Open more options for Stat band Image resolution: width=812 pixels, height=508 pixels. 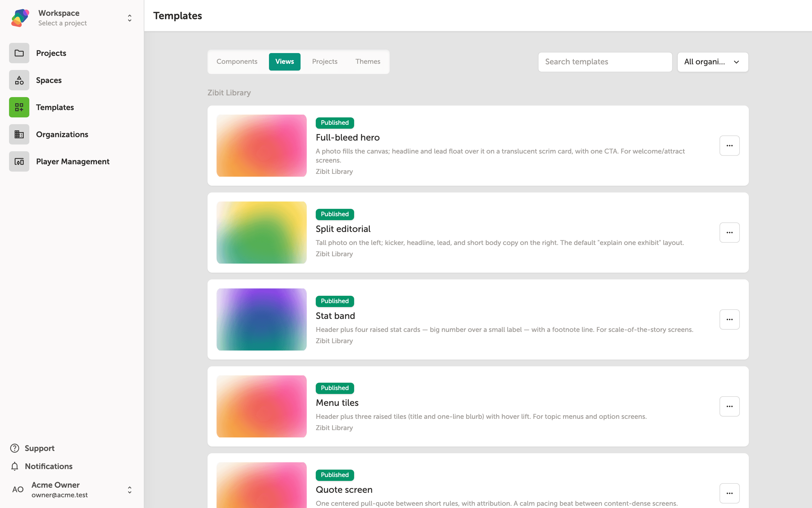tap(729, 319)
